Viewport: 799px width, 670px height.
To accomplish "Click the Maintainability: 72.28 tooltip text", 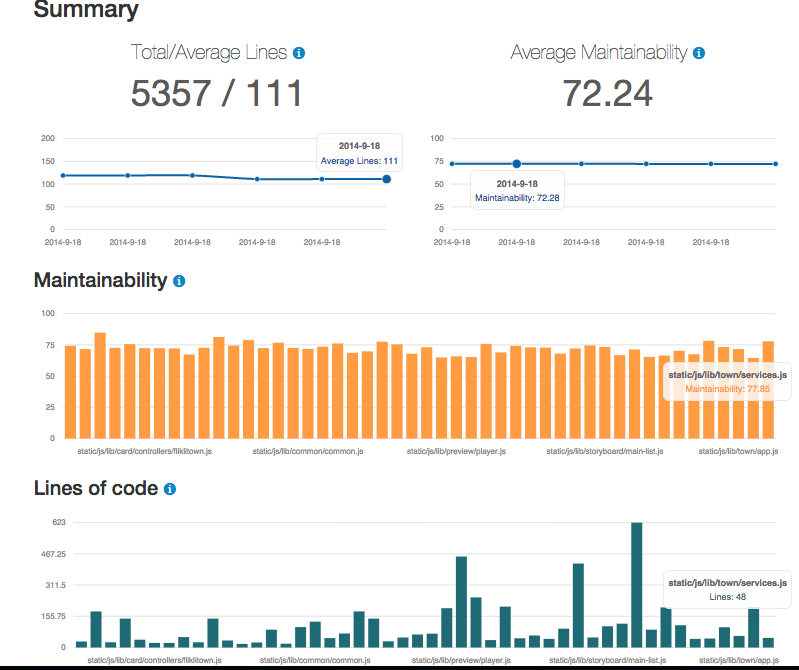I will [x=517, y=198].
